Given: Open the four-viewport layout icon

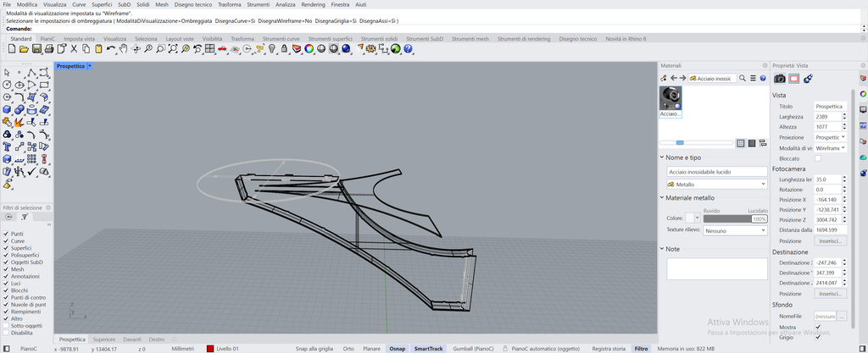Looking at the screenshot, I should tap(210, 49).
